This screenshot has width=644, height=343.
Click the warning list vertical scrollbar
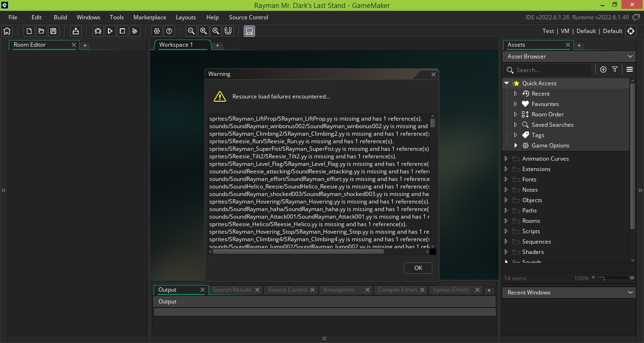coord(433,123)
